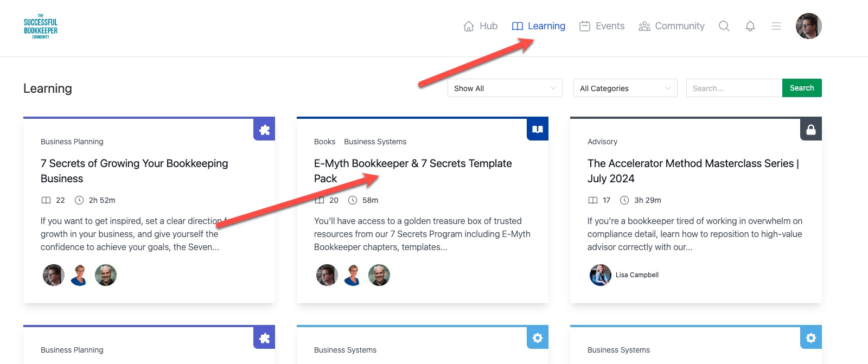
Task: Open search via magnifier icon
Action: coord(724,26)
